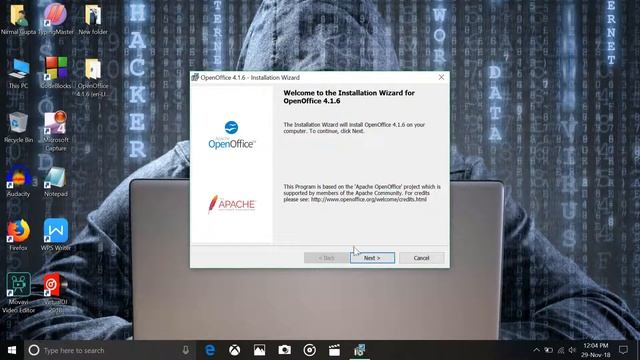
Task: Open Camera app from taskbar
Action: (x=284, y=350)
